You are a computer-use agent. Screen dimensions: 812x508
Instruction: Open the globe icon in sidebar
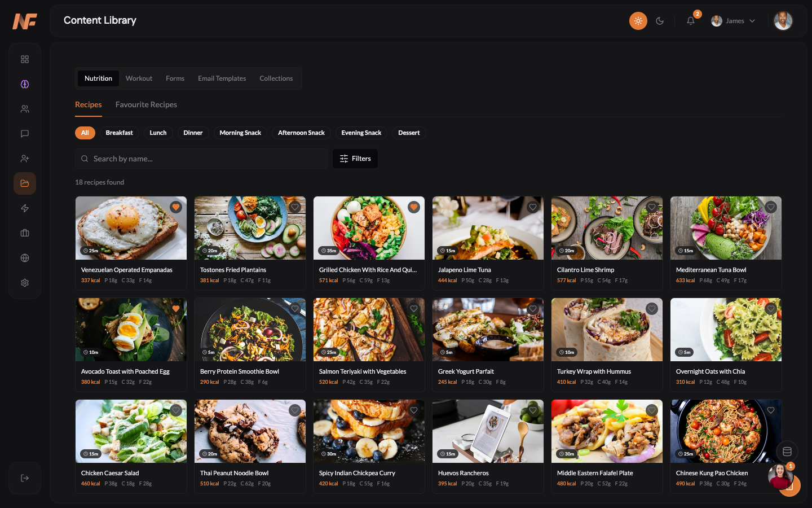(x=25, y=257)
